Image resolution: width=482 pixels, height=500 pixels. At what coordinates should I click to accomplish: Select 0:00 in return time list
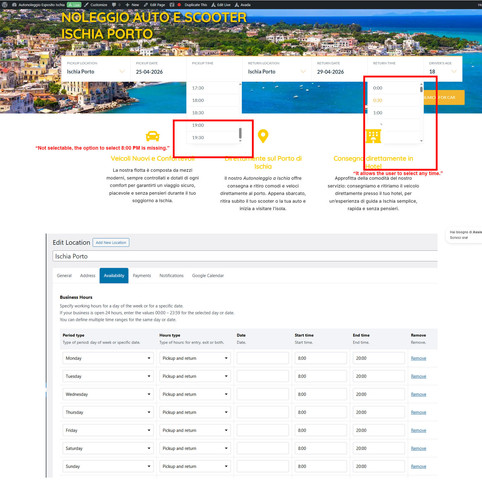(393, 88)
